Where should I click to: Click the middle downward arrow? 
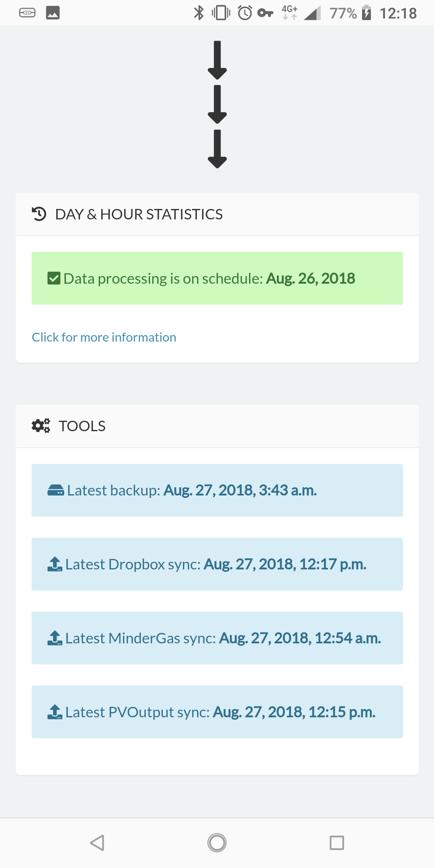(x=217, y=105)
